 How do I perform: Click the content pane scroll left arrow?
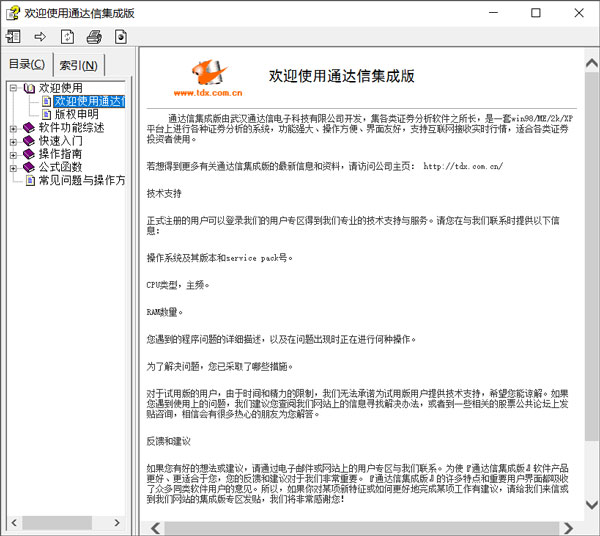155,528
